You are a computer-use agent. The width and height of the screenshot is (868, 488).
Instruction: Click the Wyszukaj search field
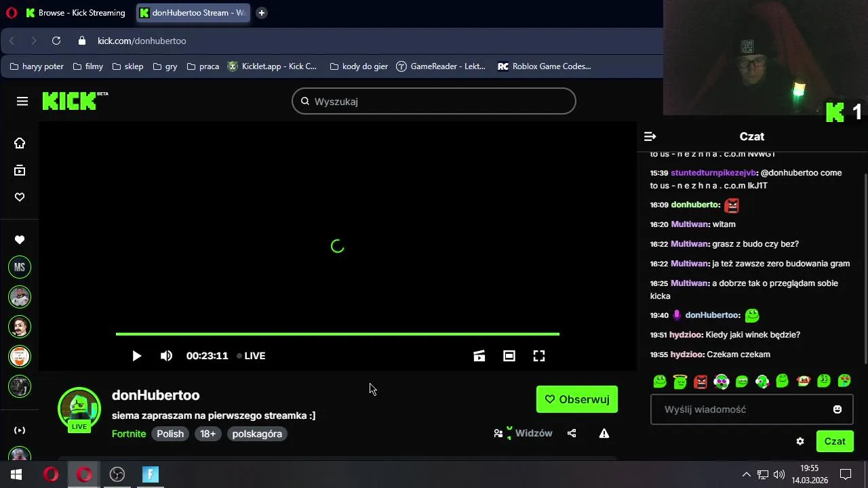click(x=434, y=101)
